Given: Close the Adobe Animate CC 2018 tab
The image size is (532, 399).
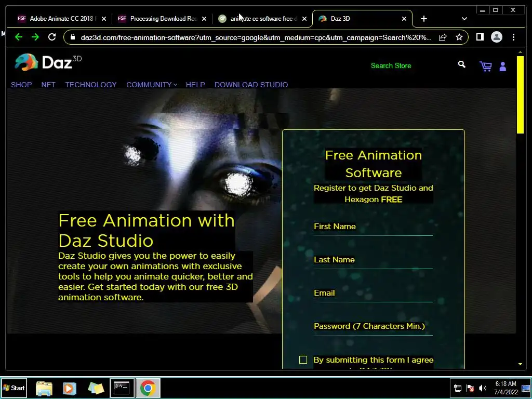Looking at the screenshot, I should point(104,19).
